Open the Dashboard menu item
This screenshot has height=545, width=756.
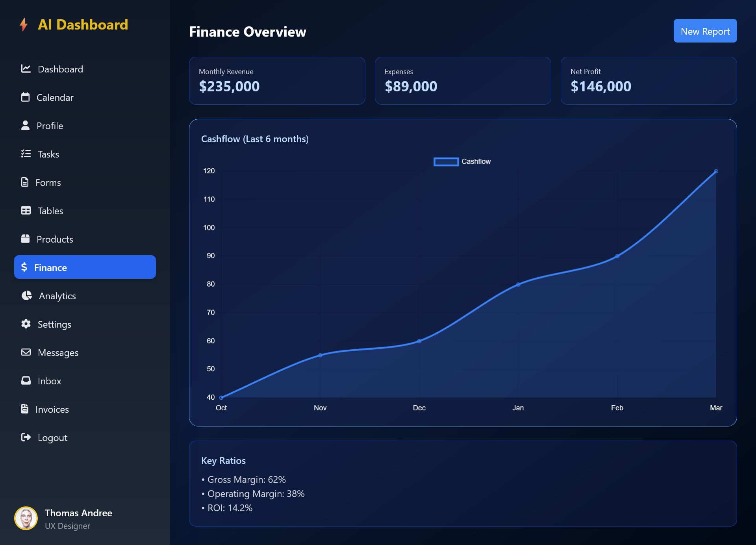[85, 69]
